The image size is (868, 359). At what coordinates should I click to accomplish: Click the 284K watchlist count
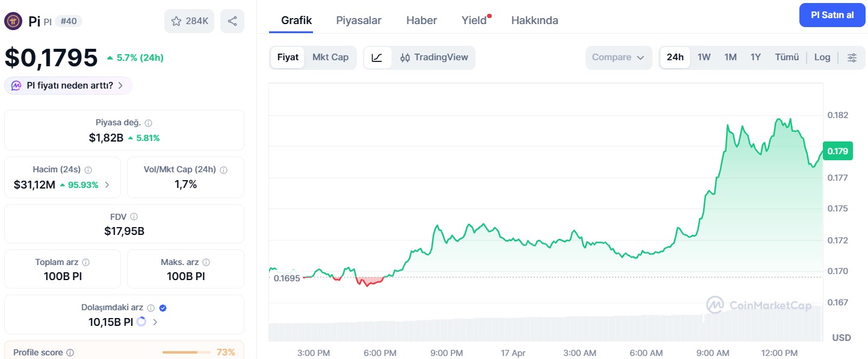pyautogui.click(x=197, y=21)
